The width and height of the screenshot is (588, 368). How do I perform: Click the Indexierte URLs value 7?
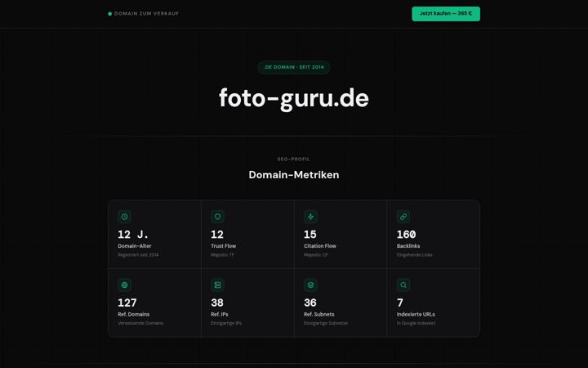400,303
